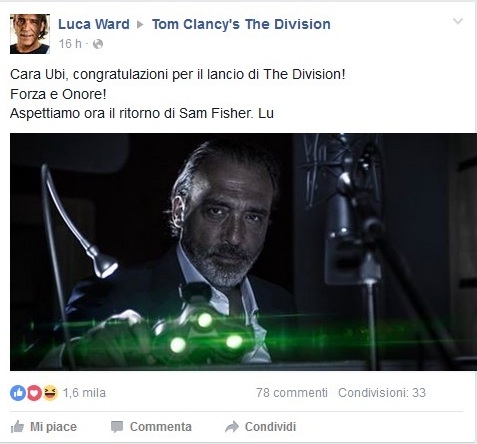
Task: Click Luca Ward's profile picture
Action: (x=30, y=34)
